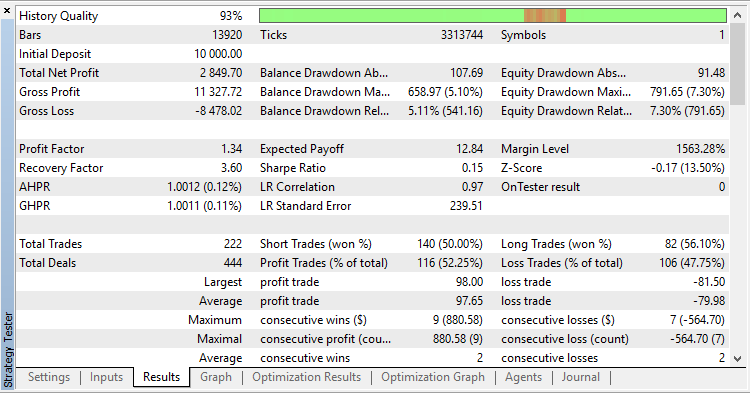Select the Total Net Profit row
Image resolution: width=750 pixels, height=394 pixels.
(x=131, y=73)
